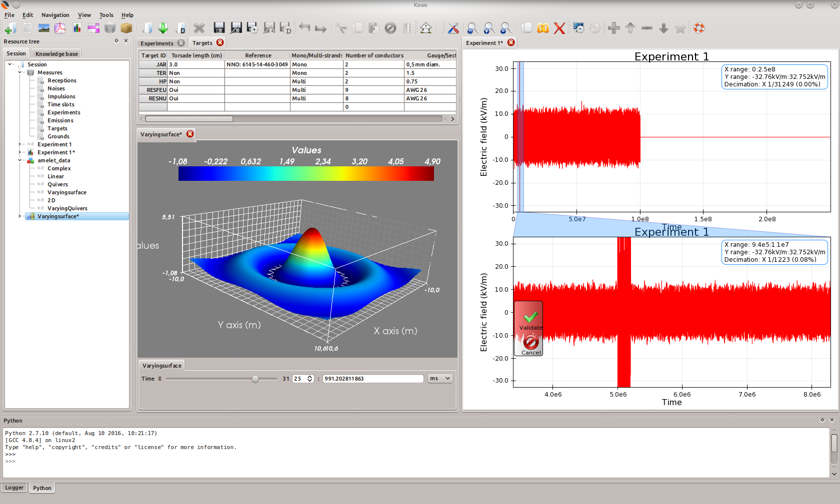
Task: Expand the Varyingsurface* tree node
Action: [x=20, y=216]
